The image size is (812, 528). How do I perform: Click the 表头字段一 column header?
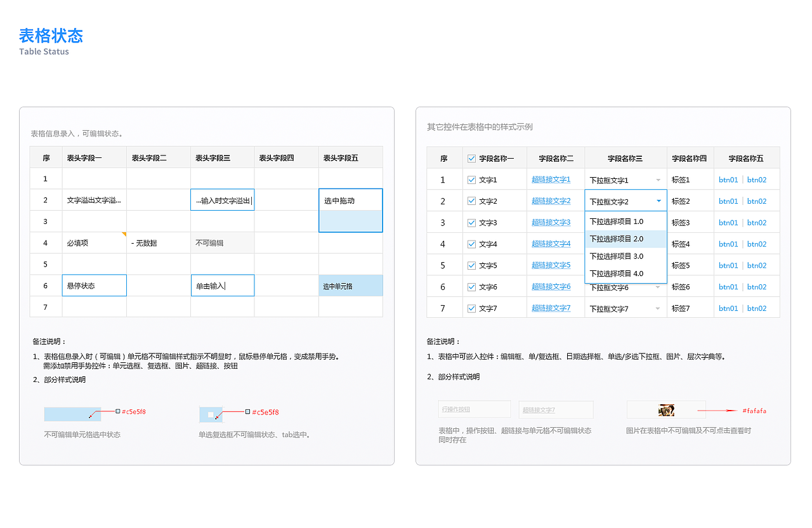click(95, 157)
